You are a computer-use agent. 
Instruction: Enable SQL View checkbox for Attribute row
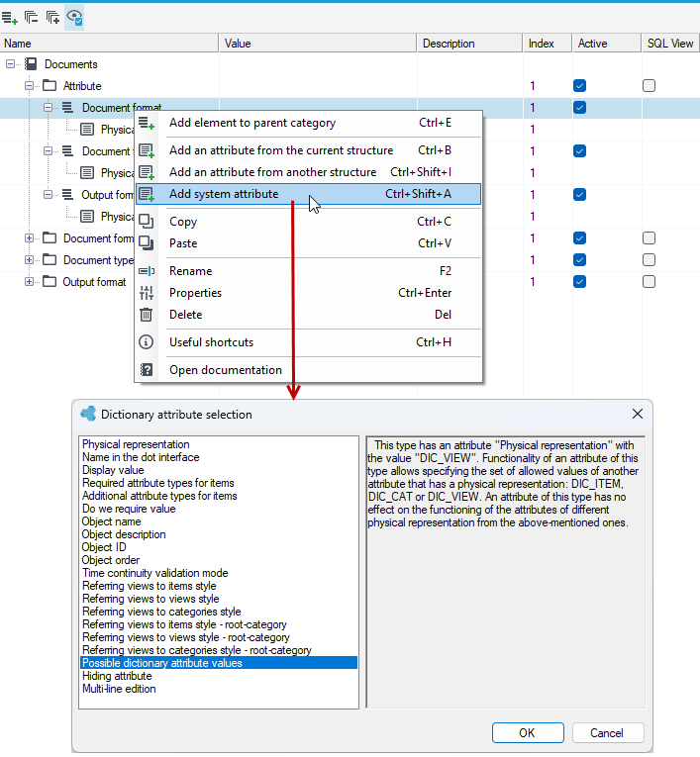click(649, 86)
